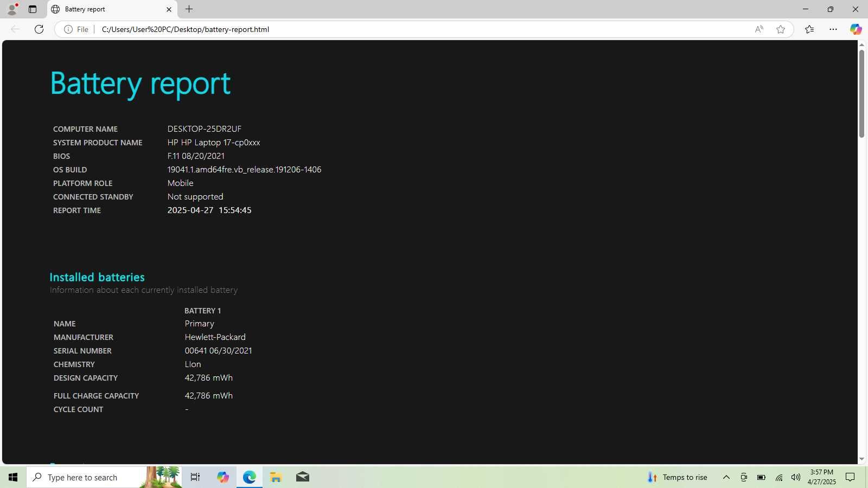
Task: Click the back navigation arrow
Action: [15, 29]
